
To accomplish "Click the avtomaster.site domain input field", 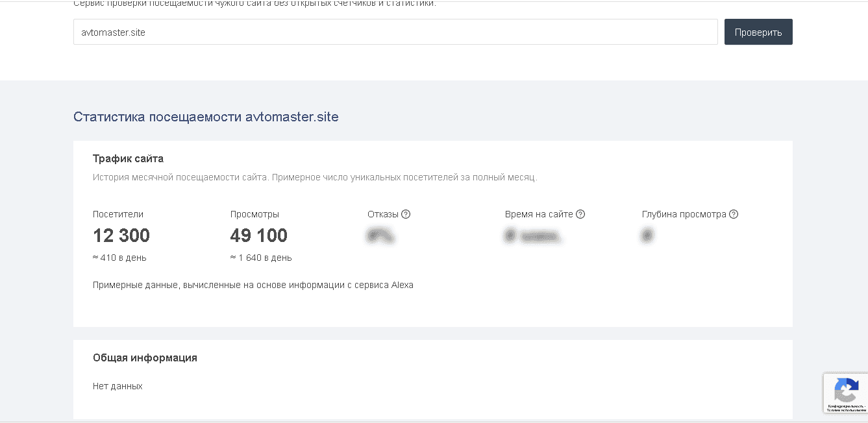I will 395,32.
